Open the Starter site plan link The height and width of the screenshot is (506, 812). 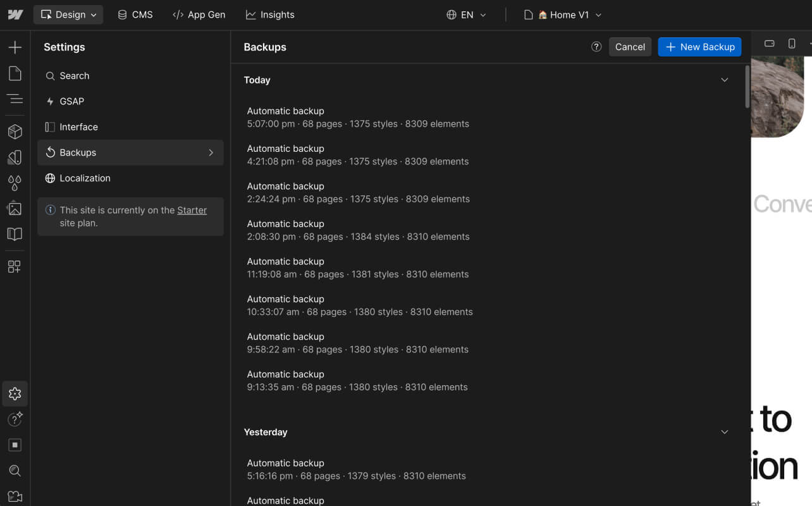(192, 210)
